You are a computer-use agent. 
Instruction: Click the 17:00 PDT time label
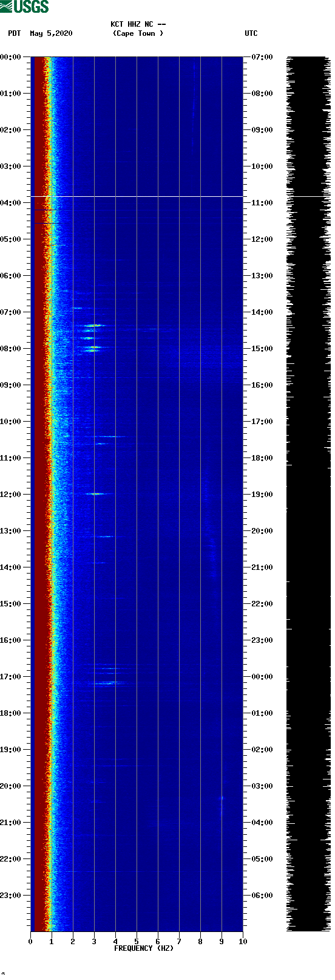pos(11,677)
